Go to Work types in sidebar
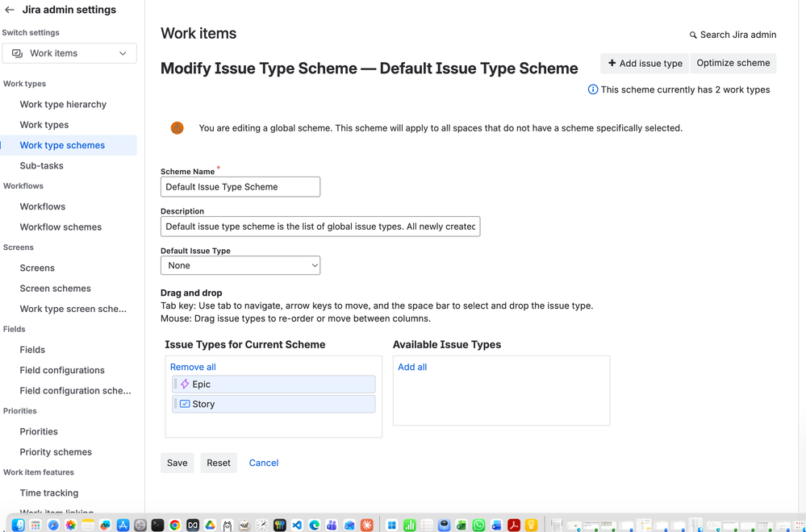 click(44, 125)
